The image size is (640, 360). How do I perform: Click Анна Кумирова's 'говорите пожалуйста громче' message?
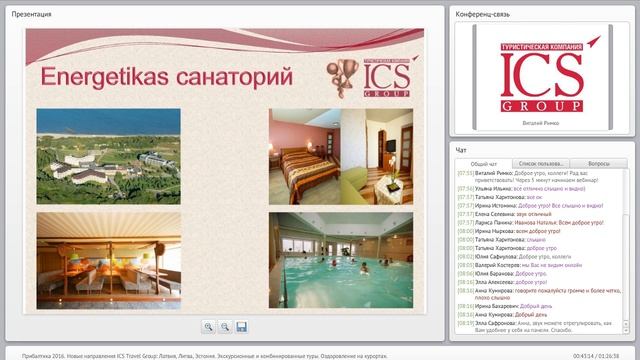point(539,294)
